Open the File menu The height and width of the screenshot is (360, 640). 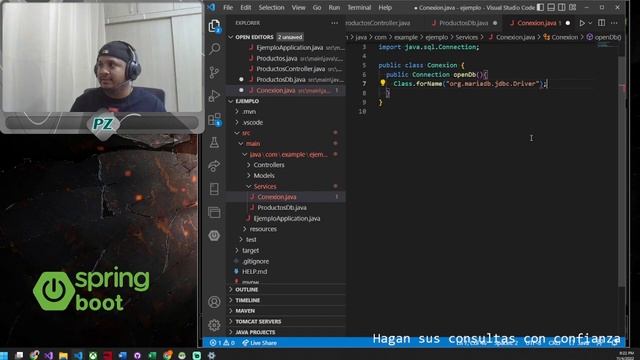pos(228,7)
